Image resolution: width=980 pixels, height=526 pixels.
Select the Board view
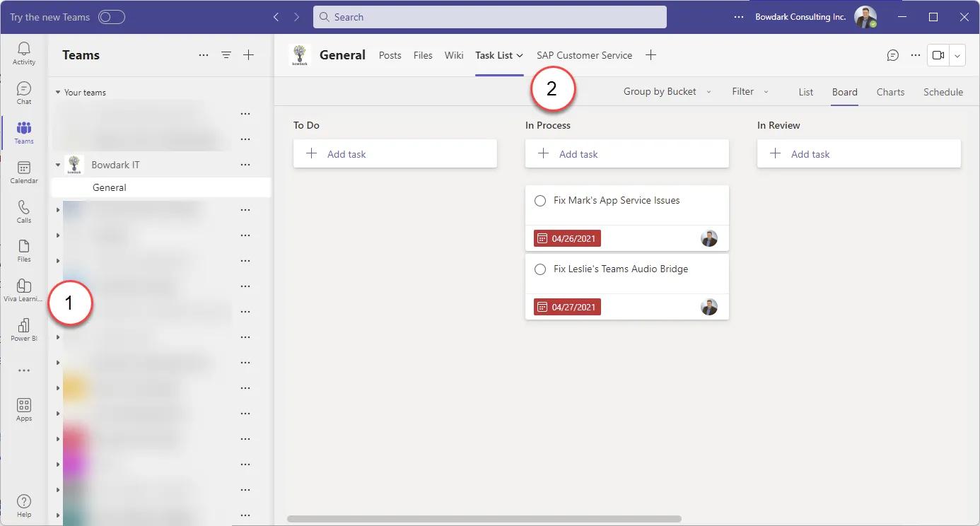845,92
